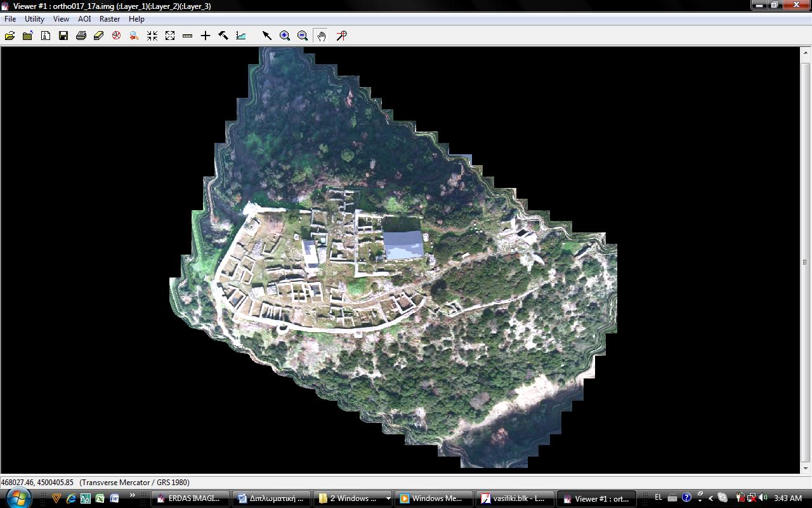
Task: Open the Image Info icon
Action: coord(46,36)
